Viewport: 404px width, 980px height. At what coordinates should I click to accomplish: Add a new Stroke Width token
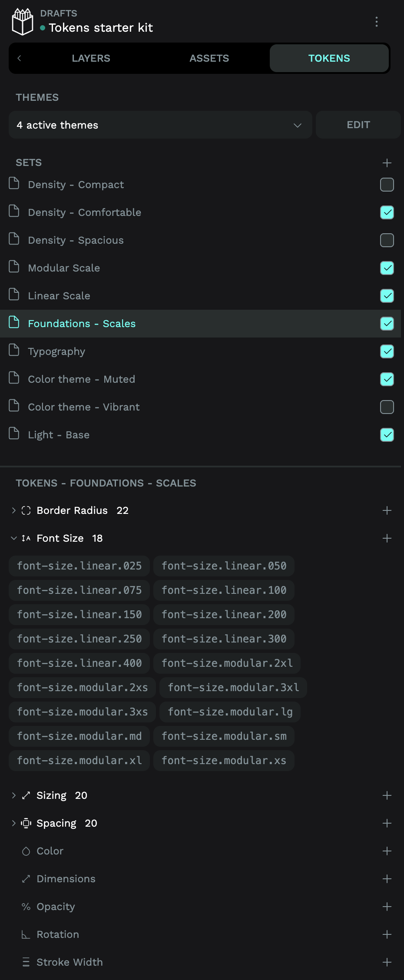pos(387,962)
